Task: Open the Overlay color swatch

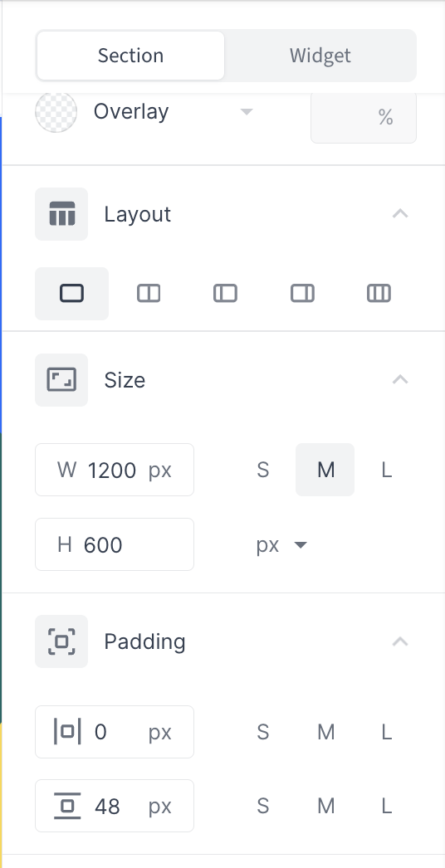Action: tap(56, 111)
